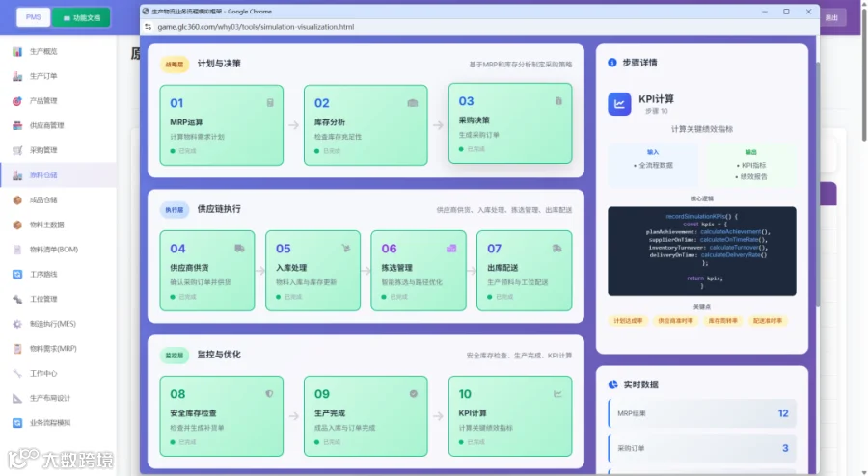
Task: Click the 工位管理 tool icon in sidebar
Action: tap(17, 299)
